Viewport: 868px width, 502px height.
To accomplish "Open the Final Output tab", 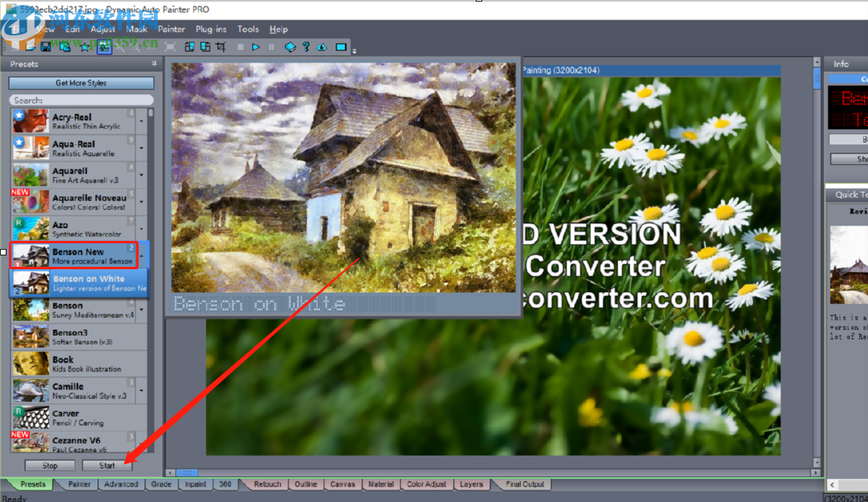I will [x=524, y=484].
